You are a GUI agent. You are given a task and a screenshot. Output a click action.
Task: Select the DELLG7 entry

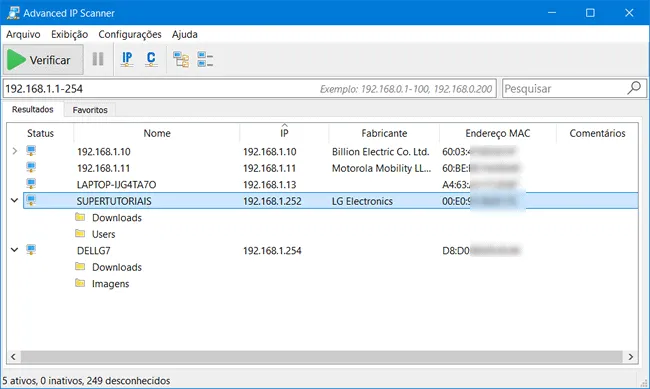[x=94, y=250]
